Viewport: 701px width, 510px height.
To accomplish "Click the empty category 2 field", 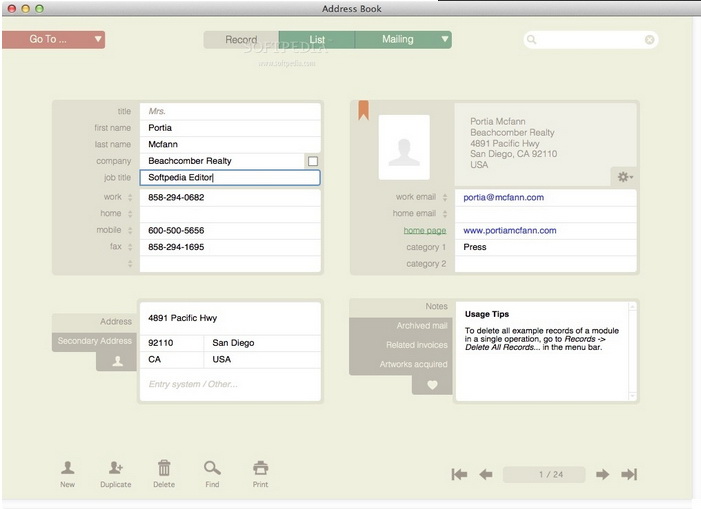I will coord(545,264).
